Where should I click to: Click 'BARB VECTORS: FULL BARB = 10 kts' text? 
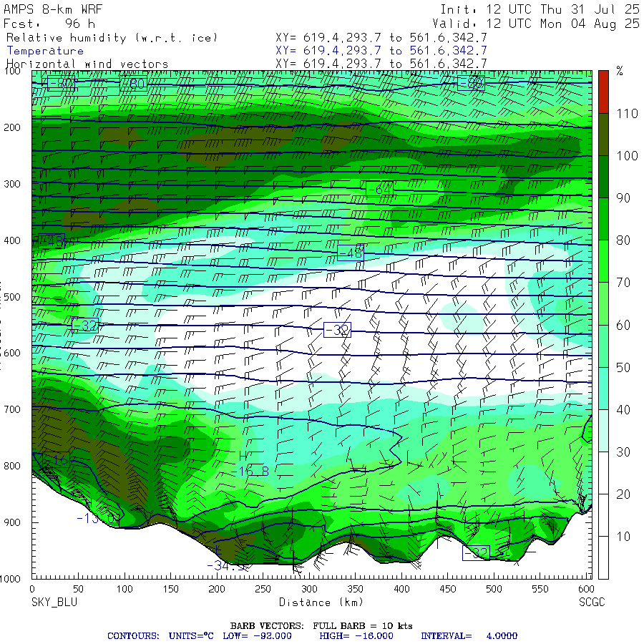tap(321, 626)
